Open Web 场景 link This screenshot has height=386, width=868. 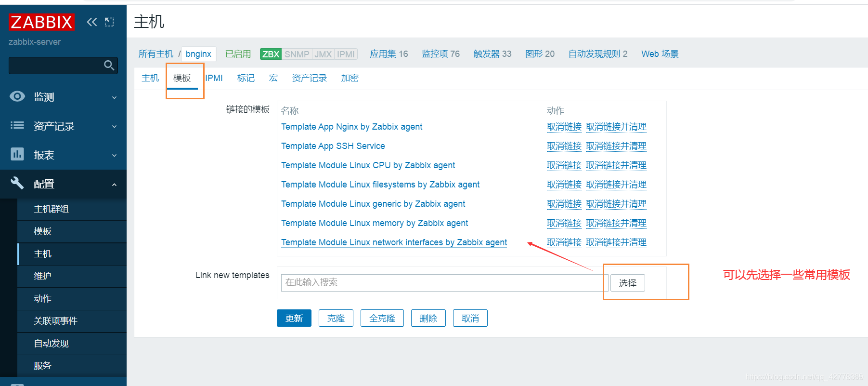660,54
